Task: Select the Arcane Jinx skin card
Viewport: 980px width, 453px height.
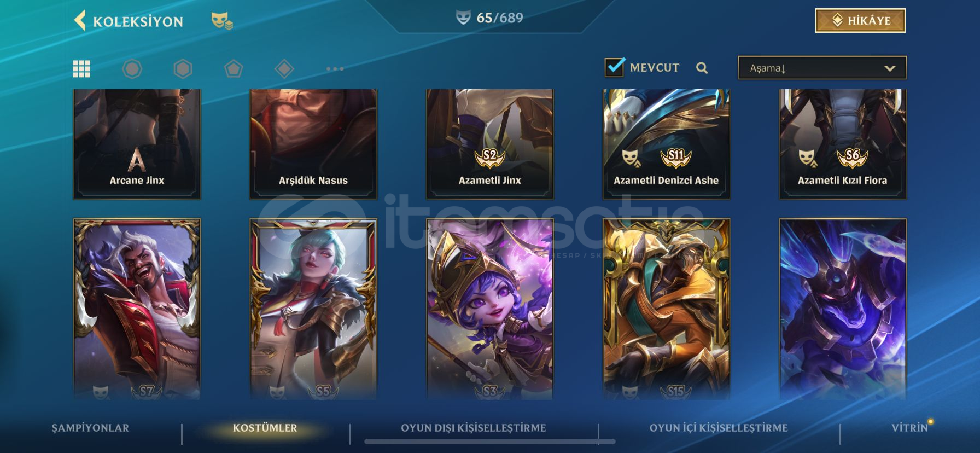Action: [137, 144]
